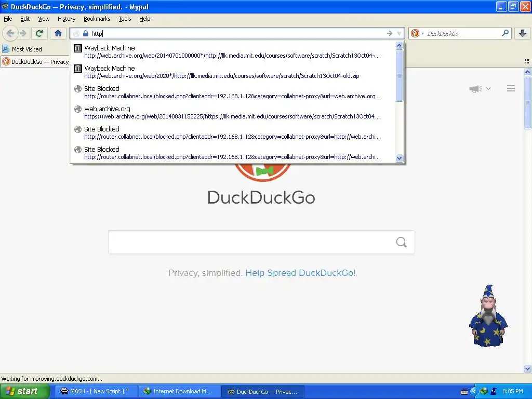The image size is (532, 399).
Task: Open the Help Spread DuckDuckGo! link
Action: 300,273
